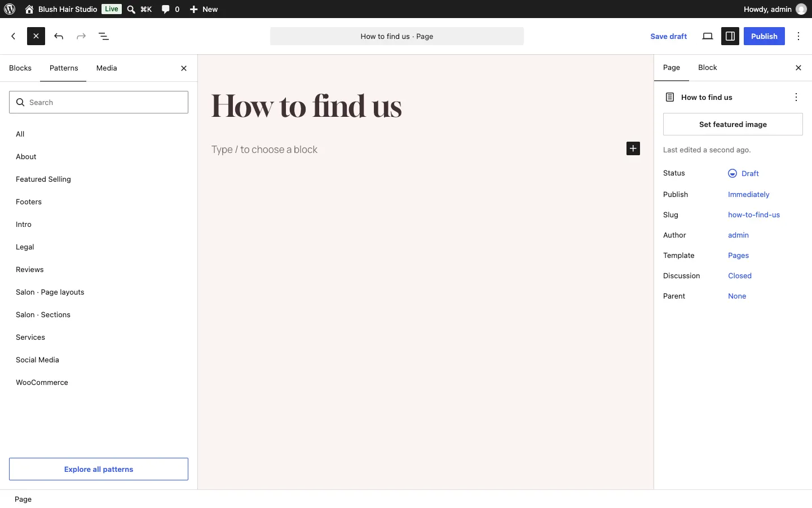The height and width of the screenshot is (508, 812).
Task: Switch to the Media tab
Action: [107, 68]
